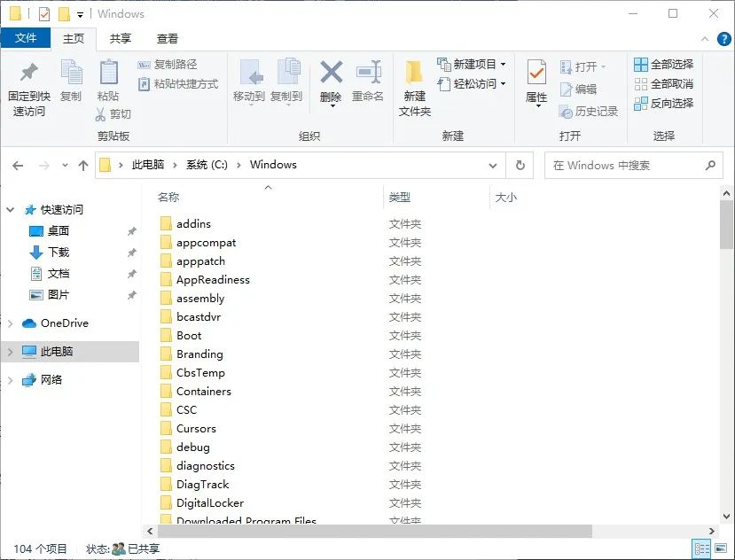This screenshot has height=560, width=735.
Task: Expand the This PC (此电脑) tree node
Action: pos(11,352)
